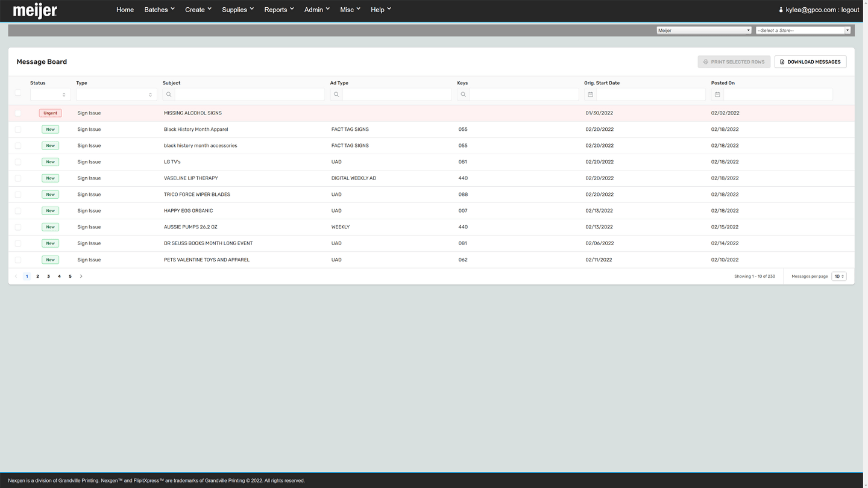Image resolution: width=868 pixels, height=488 pixels.
Task: Open the Meijer company dropdown
Action: pyautogui.click(x=704, y=30)
